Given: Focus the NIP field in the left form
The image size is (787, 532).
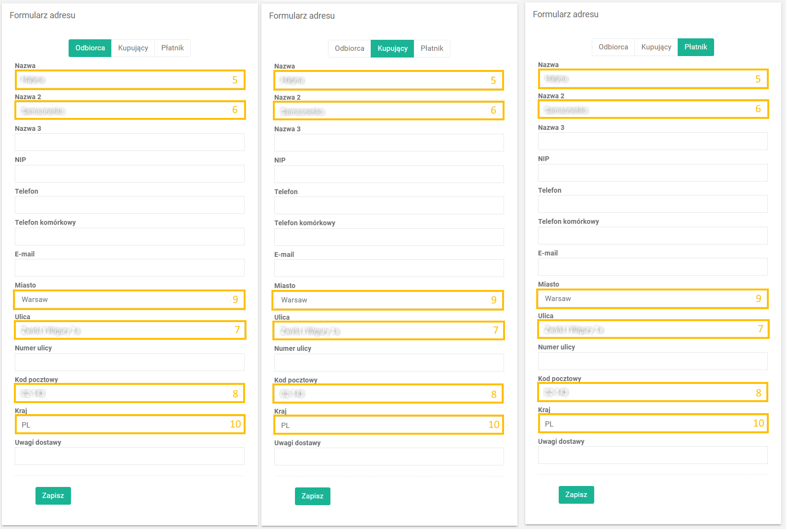Looking at the screenshot, I should 129,173.
